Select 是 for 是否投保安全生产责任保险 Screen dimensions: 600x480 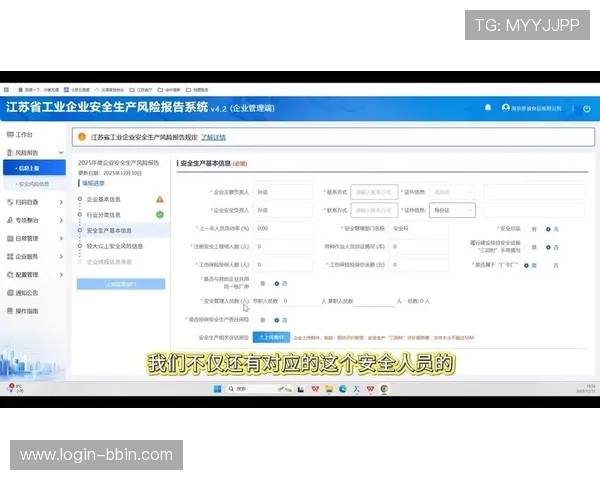coord(255,320)
